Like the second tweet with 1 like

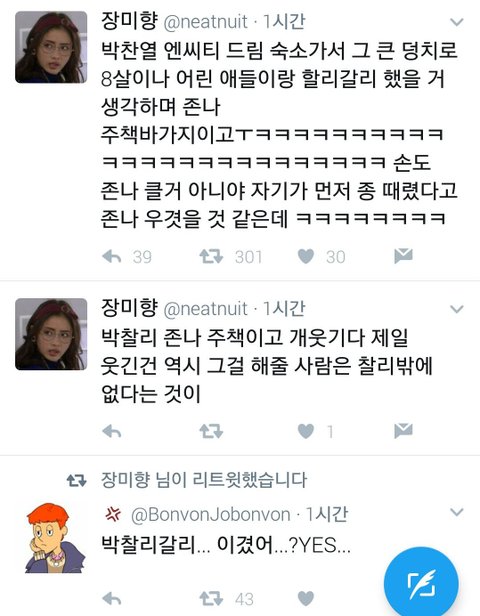(306, 431)
